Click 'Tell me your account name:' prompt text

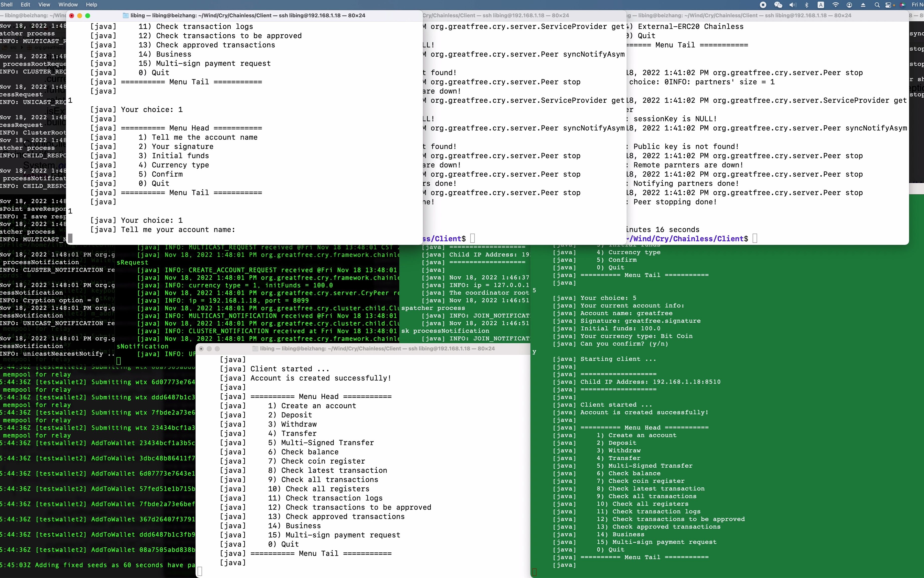point(178,230)
